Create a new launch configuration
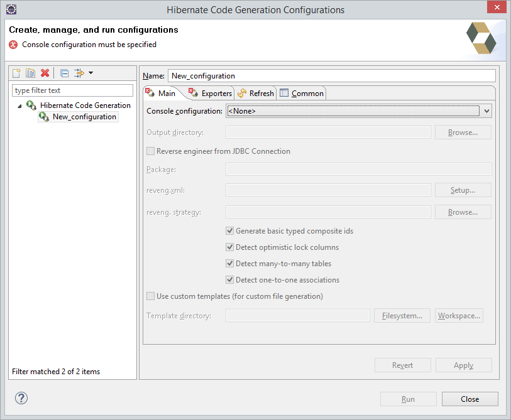This screenshot has width=511, height=420. coord(16,73)
